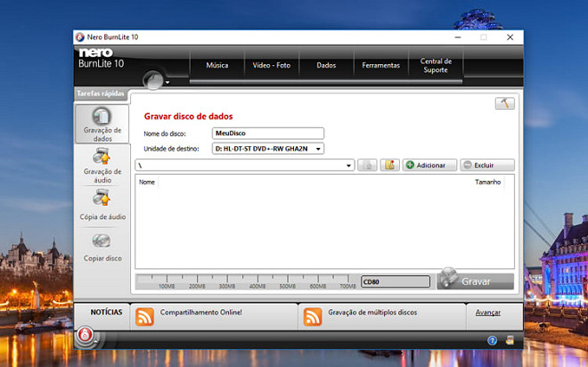
Task: Open Compartilhamento Online! news item
Action: click(201, 313)
